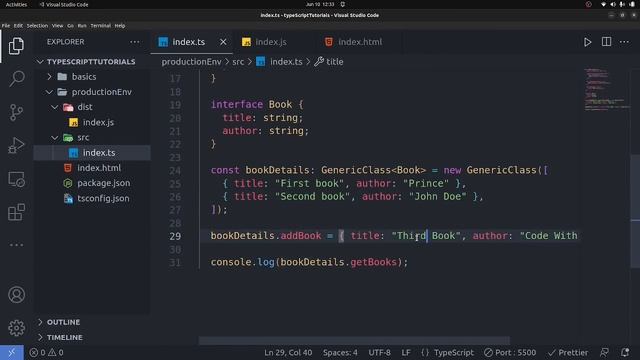Place cursor on line 31 console.log

pos(309,262)
